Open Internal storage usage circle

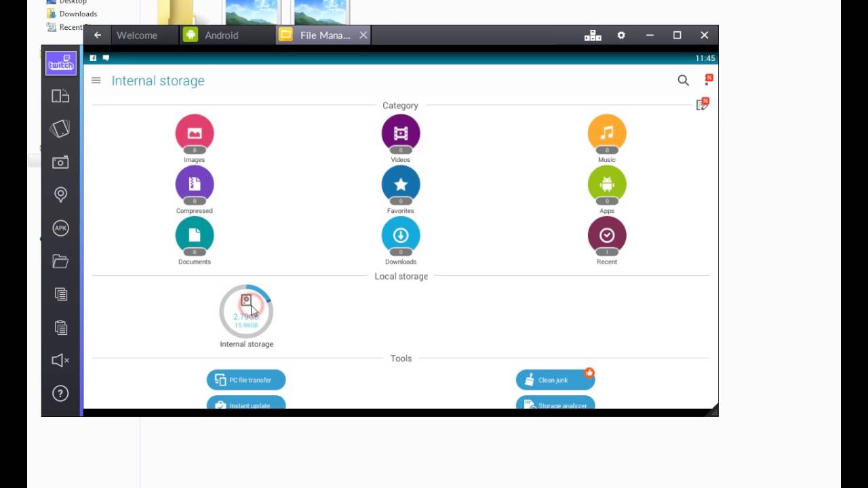point(246,311)
